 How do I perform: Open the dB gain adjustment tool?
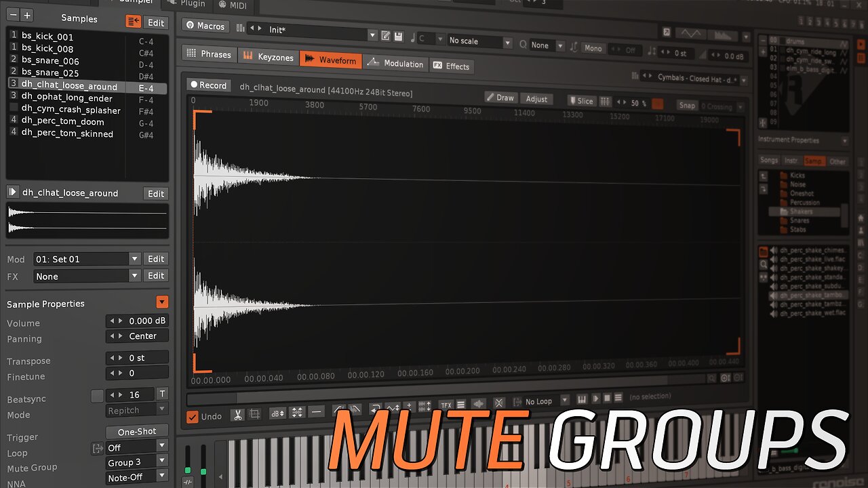(x=276, y=413)
